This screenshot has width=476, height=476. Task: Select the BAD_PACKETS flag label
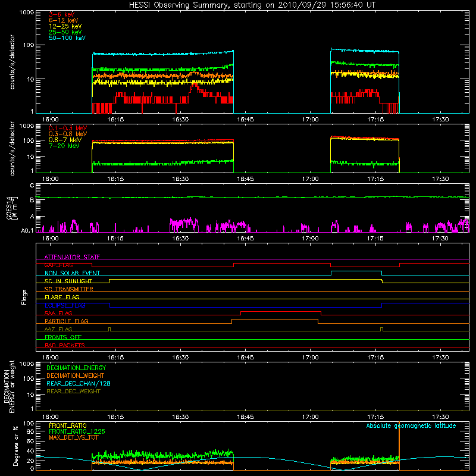pos(65,345)
